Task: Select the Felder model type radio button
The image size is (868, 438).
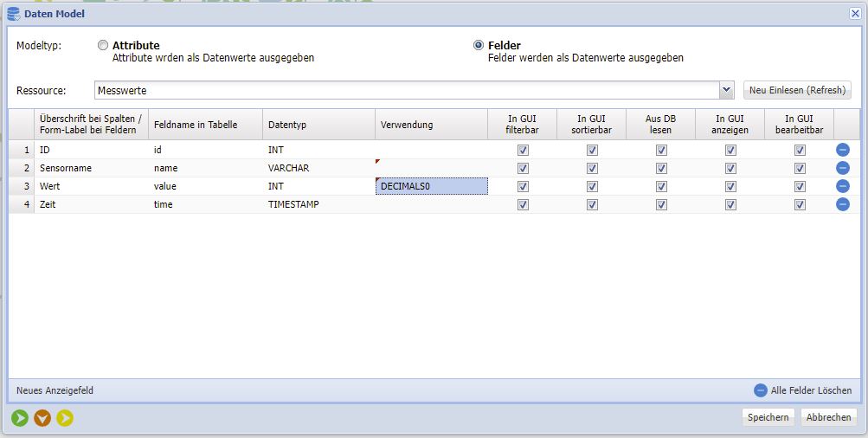Action: [479, 45]
